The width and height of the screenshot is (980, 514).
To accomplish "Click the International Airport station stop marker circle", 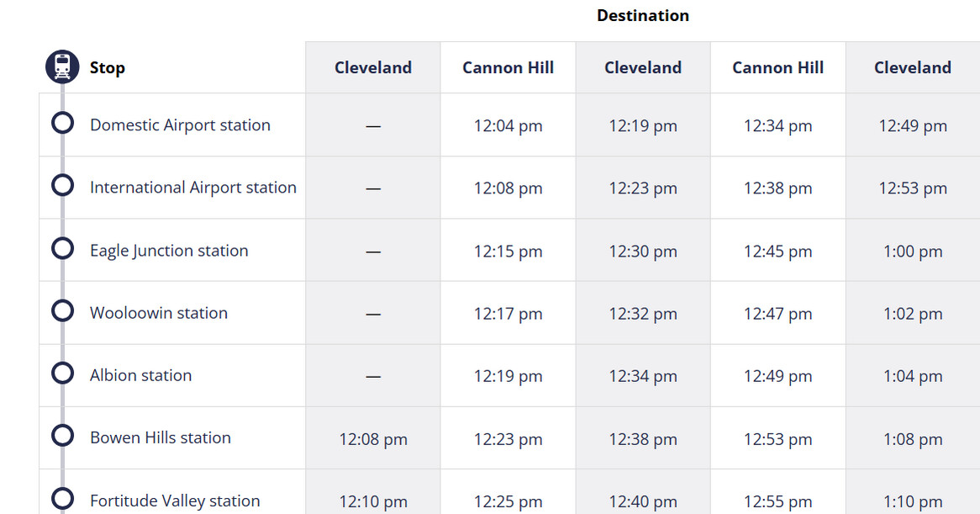I will pyautogui.click(x=62, y=185).
